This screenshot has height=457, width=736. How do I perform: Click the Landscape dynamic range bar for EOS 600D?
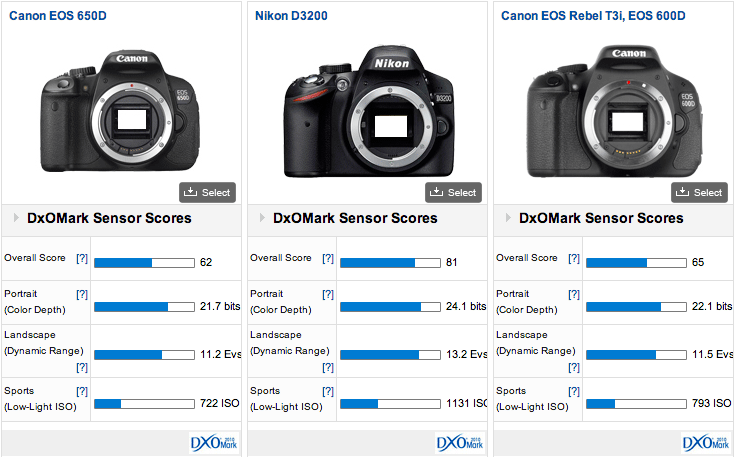pyautogui.click(x=636, y=355)
